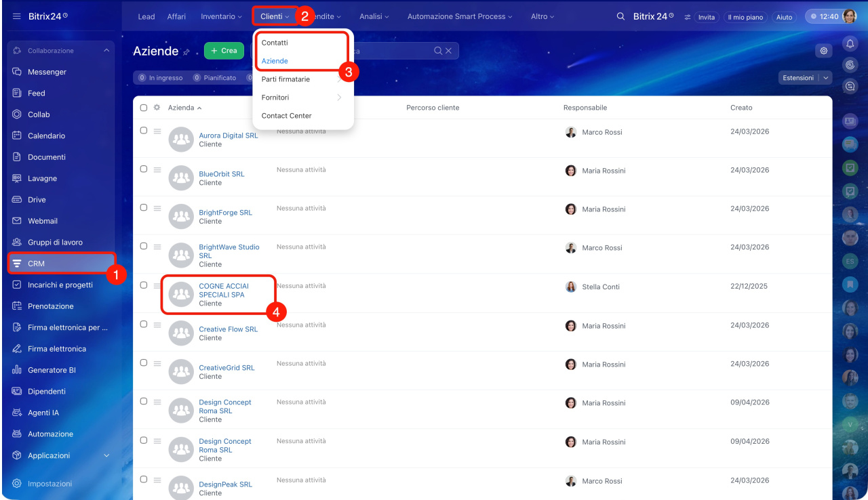
Task: Click the notifications bell icon
Action: (850, 43)
